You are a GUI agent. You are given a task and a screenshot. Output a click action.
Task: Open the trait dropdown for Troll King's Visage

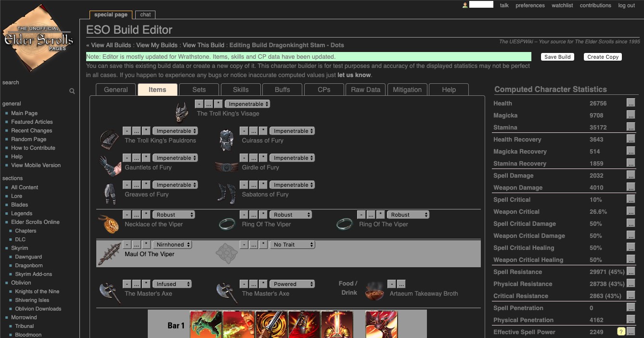tap(247, 104)
